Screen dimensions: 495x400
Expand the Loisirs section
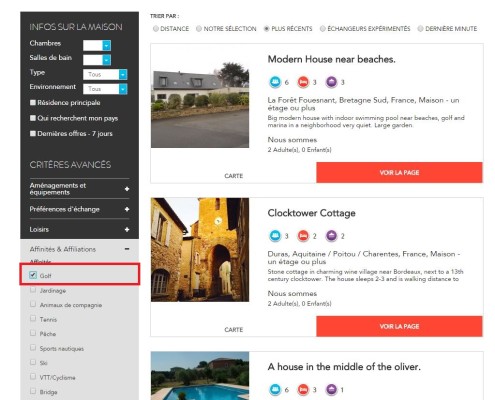(x=79, y=229)
